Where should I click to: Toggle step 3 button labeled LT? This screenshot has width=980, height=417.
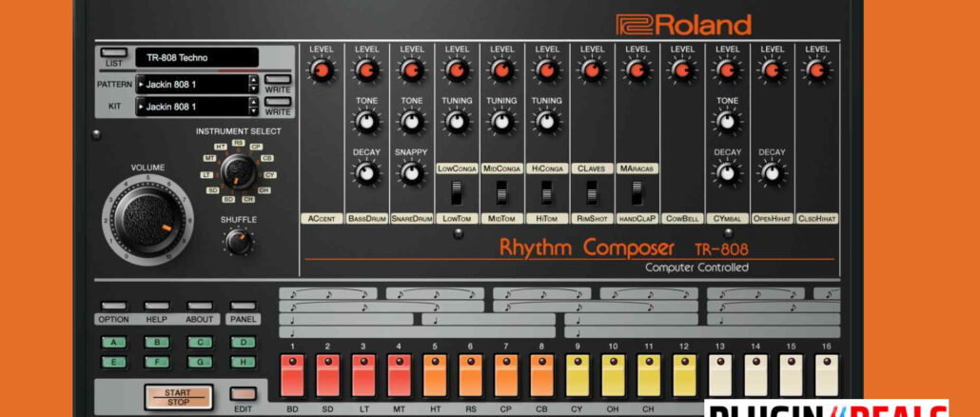tap(363, 375)
